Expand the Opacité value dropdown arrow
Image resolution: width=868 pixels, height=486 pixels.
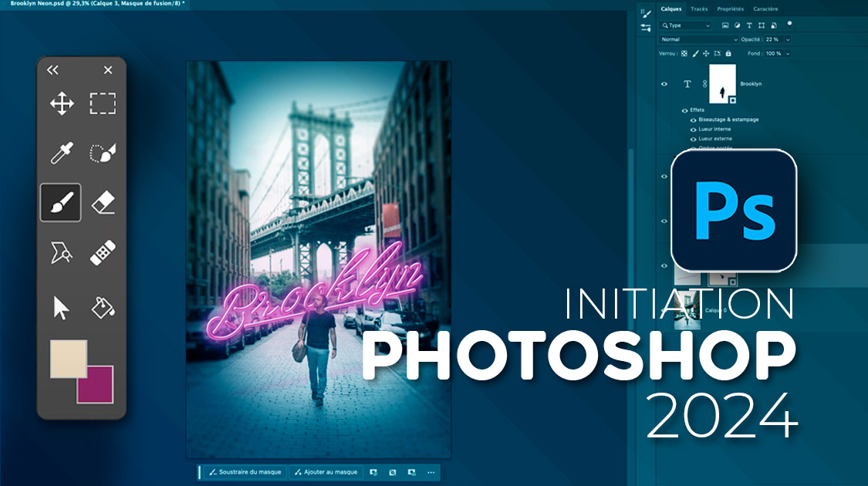[x=787, y=39]
